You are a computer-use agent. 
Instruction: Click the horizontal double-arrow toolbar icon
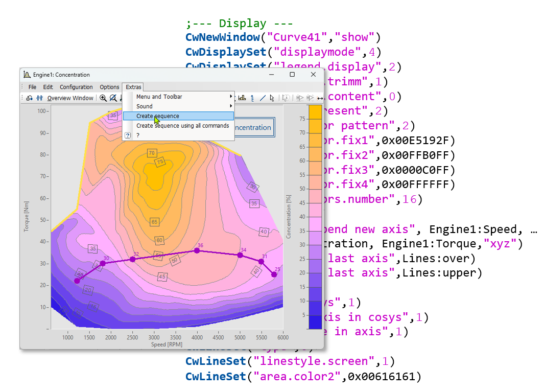320,99
